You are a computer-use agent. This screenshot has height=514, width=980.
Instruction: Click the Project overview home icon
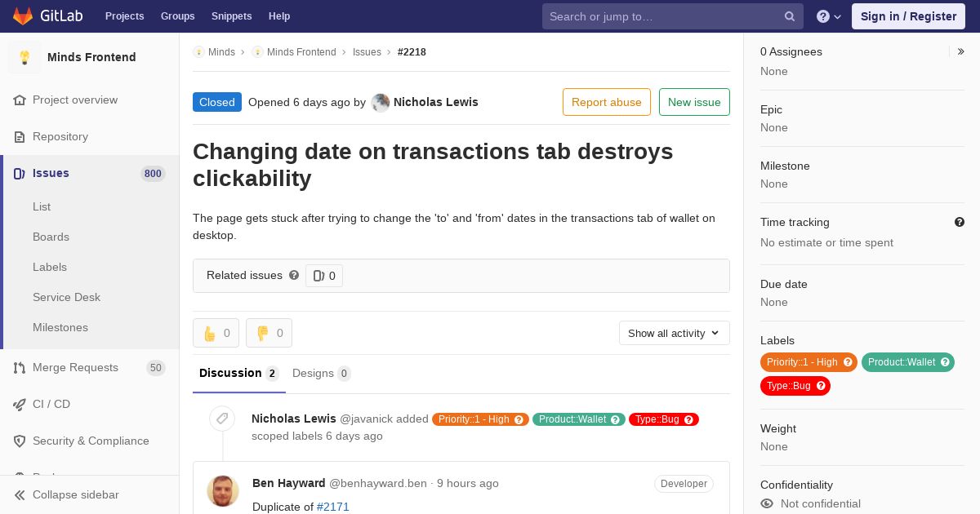[x=20, y=100]
